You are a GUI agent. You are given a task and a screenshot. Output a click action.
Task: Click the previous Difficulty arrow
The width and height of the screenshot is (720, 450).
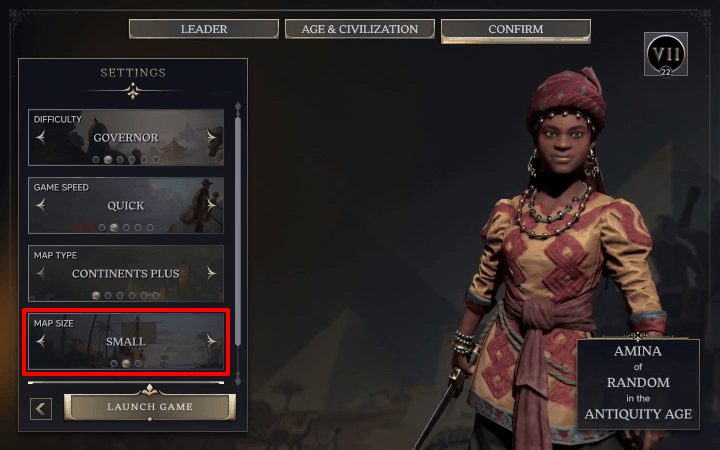click(41, 137)
